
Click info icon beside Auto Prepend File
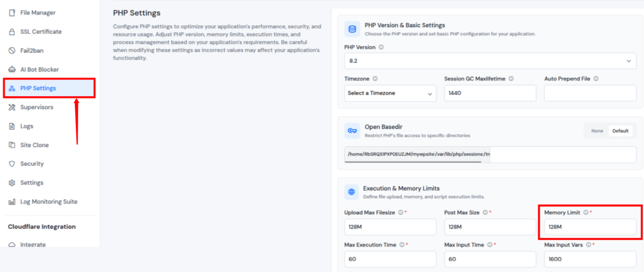coord(596,79)
